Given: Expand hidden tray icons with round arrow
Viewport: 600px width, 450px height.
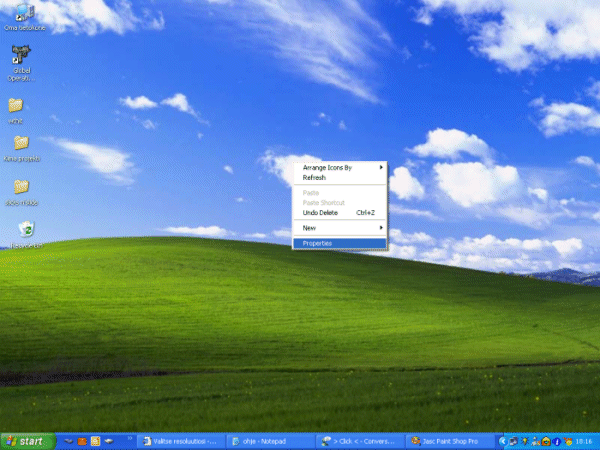Looking at the screenshot, I should 503,442.
